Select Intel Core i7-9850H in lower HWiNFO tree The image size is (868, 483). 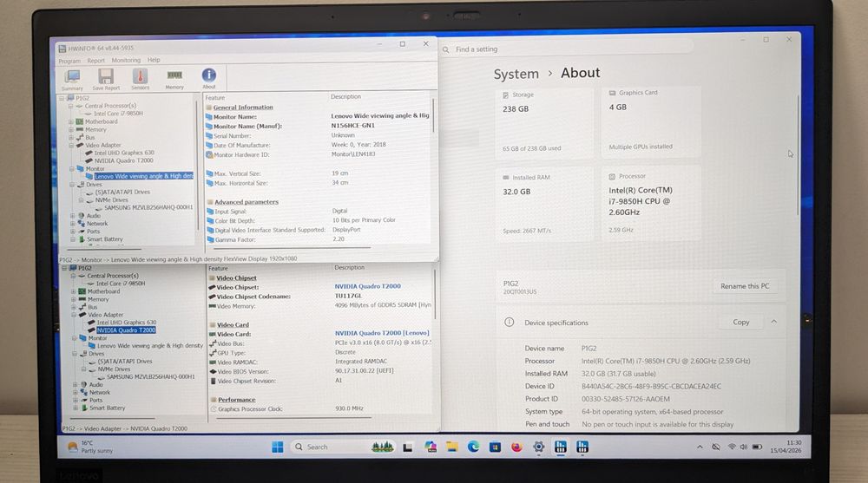121,284
